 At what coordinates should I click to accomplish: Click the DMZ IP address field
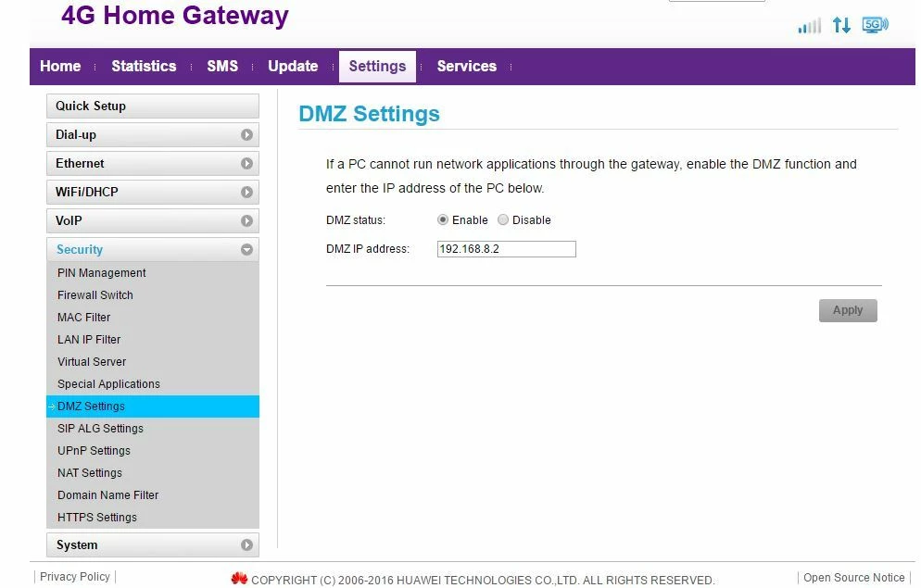506,249
